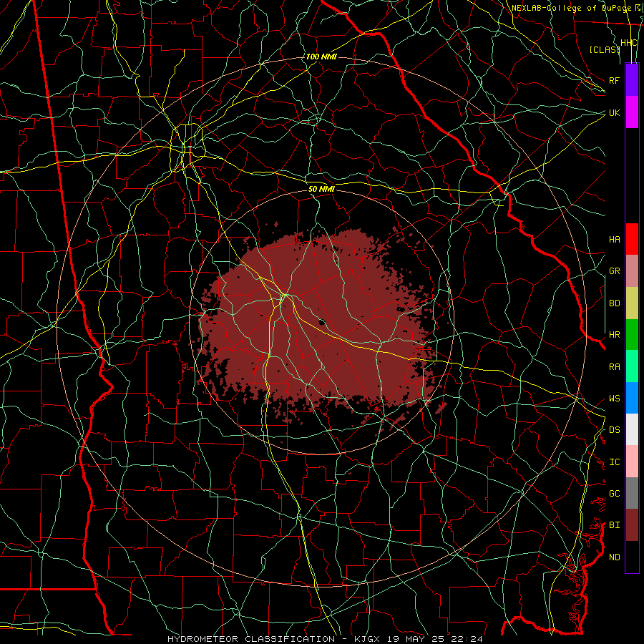Click the purple RF legend color swatch
Screen dimensions: 644x644
point(632,80)
